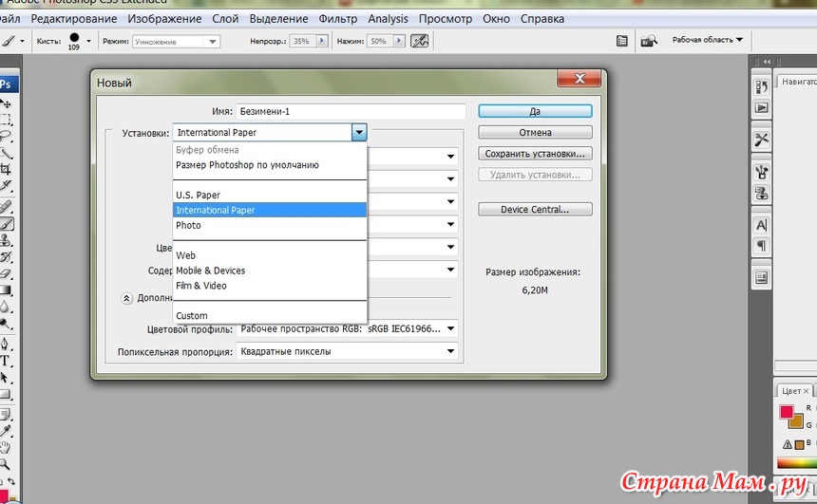Image resolution: width=817 pixels, height=504 pixels.
Task: Open the Paragraph panel icon
Action: (761, 246)
